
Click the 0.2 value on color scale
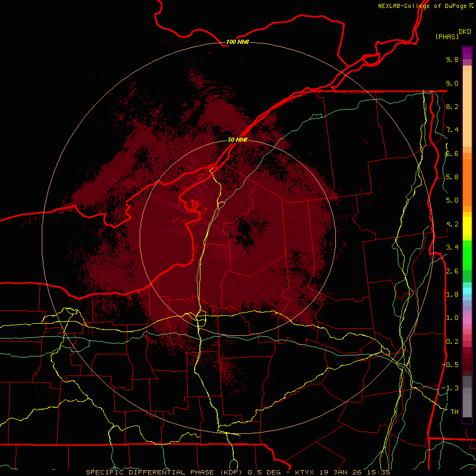coord(452,342)
